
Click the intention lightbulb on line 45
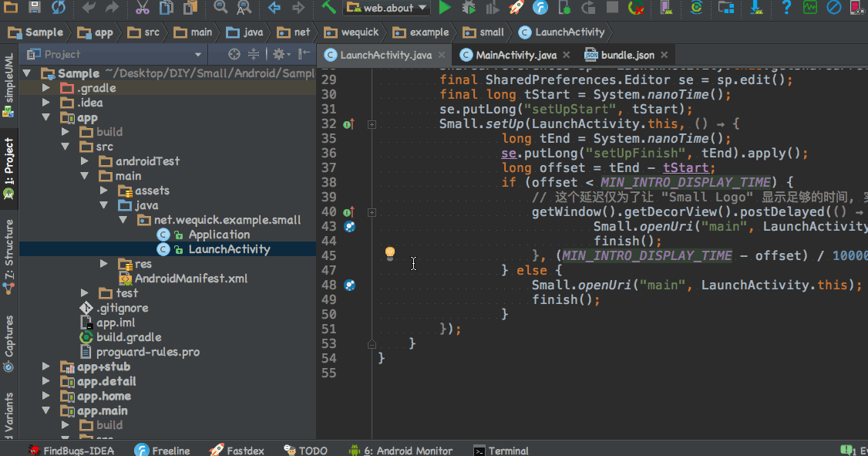coord(390,253)
